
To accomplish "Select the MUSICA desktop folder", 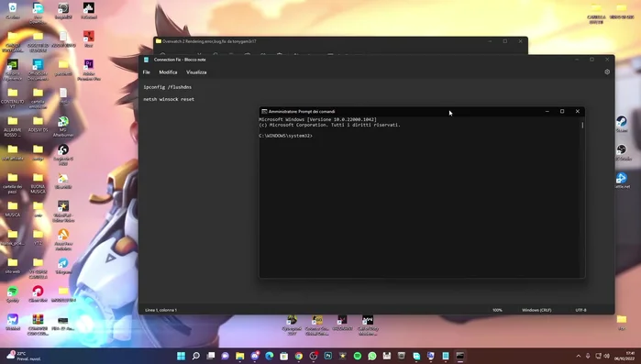I will pyautogui.click(x=13, y=209).
